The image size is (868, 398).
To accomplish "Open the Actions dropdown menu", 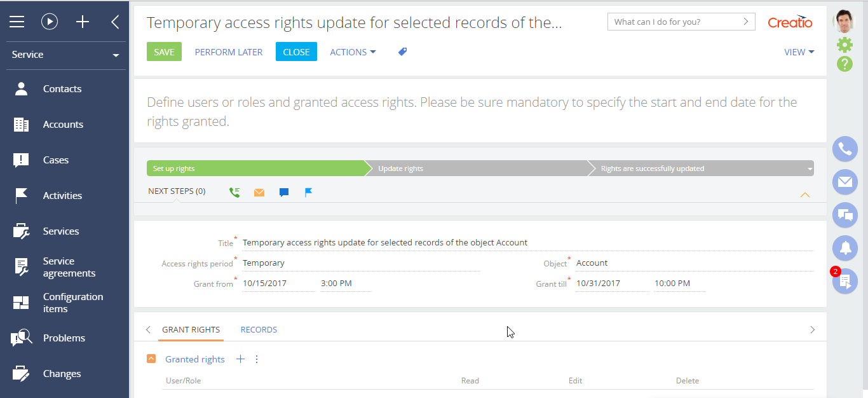I will [353, 52].
